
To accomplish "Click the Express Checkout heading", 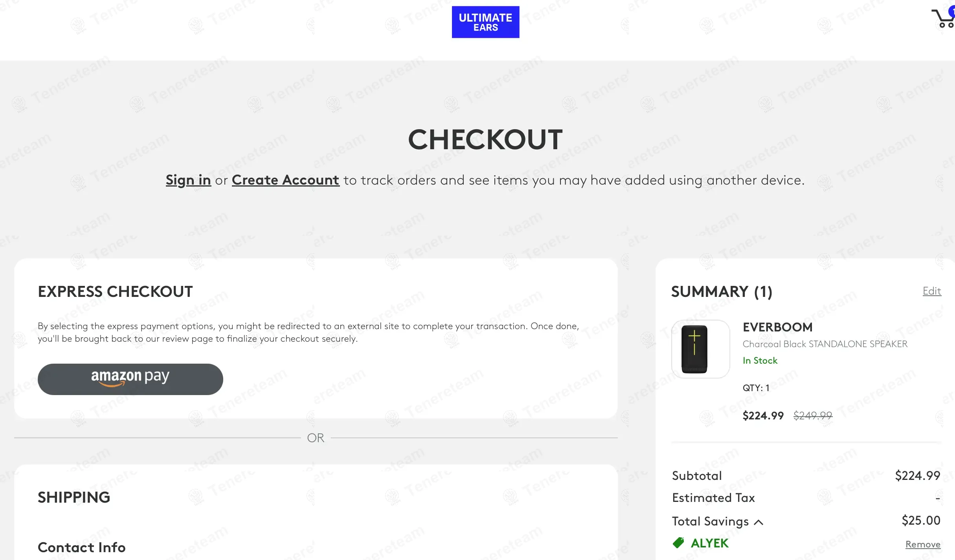I will [115, 292].
